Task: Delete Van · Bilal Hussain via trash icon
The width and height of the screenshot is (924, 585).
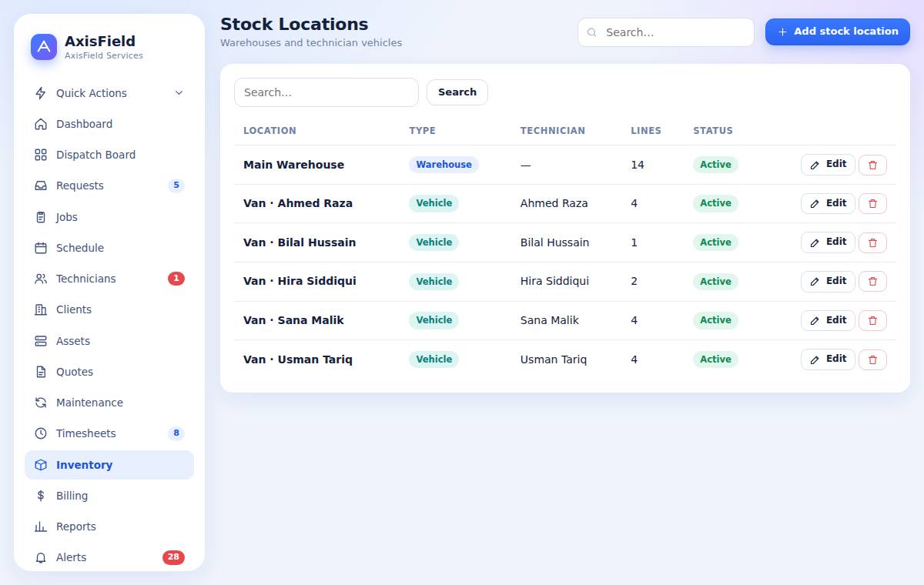Action: click(872, 242)
